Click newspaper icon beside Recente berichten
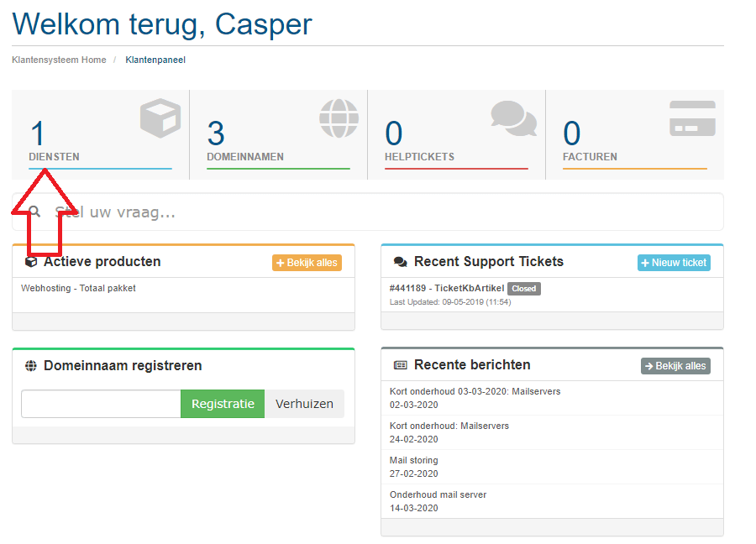This screenshot has width=756, height=544. click(x=401, y=365)
